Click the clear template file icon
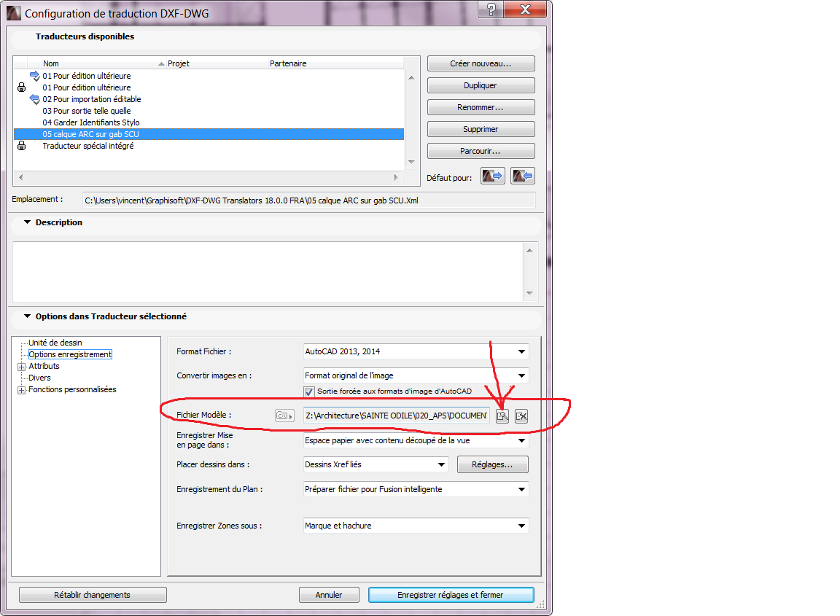Image resolution: width=840 pixels, height=616 pixels. (x=521, y=416)
